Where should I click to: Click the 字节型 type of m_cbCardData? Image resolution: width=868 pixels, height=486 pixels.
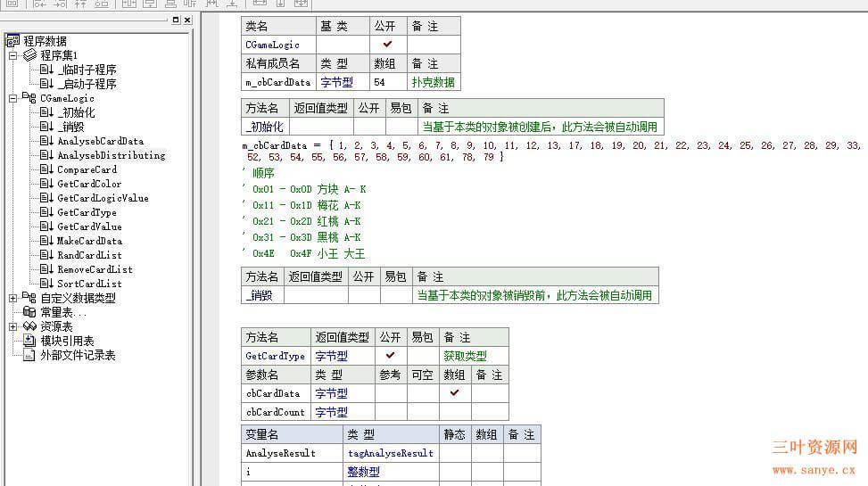tap(343, 82)
